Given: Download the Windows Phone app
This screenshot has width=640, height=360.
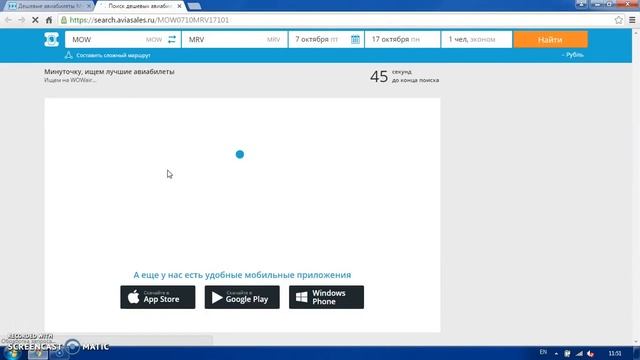Looking at the screenshot, I should click(327, 297).
